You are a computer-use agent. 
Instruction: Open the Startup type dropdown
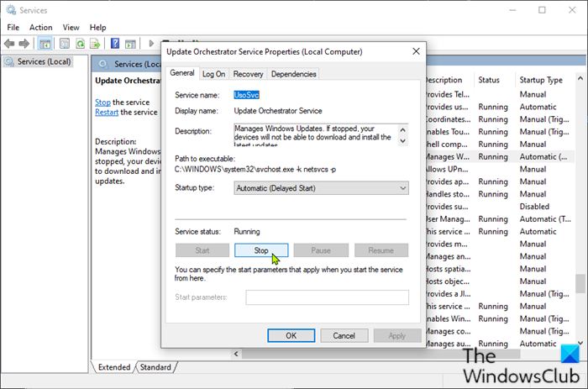(322, 188)
